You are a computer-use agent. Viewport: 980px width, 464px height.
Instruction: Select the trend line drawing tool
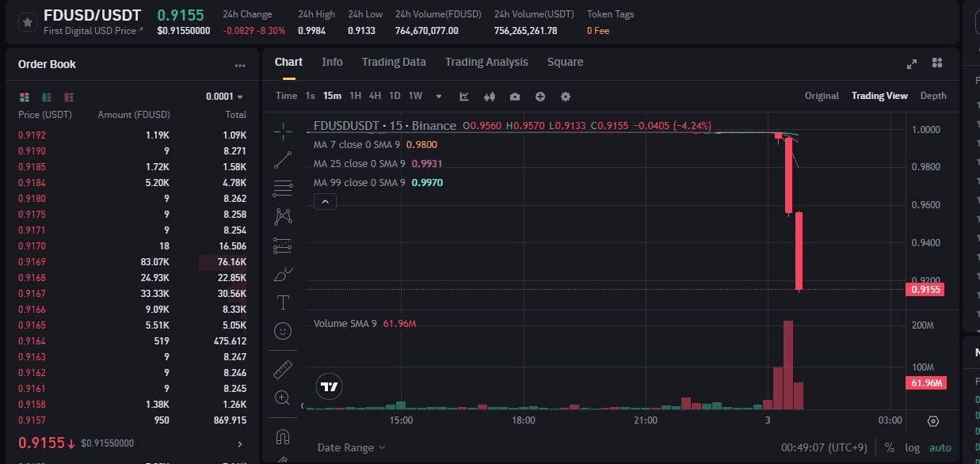[x=283, y=160]
